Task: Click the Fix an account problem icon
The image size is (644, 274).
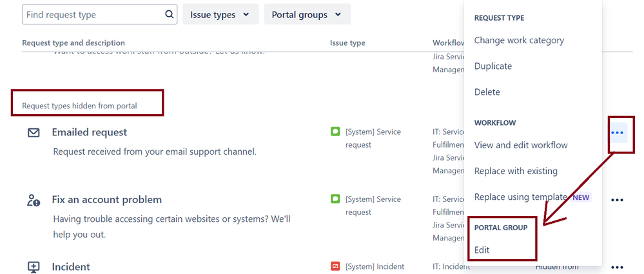Action: tap(34, 201)
